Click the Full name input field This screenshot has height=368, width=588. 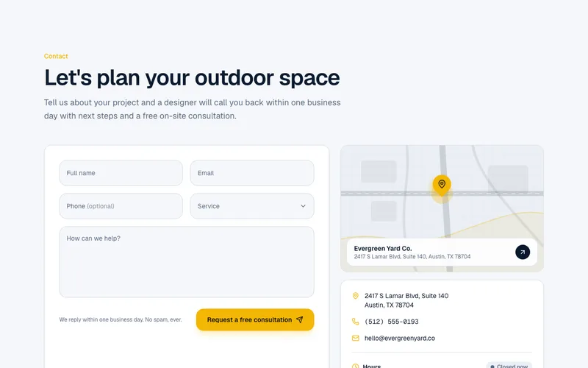click(x=121, y=173)
